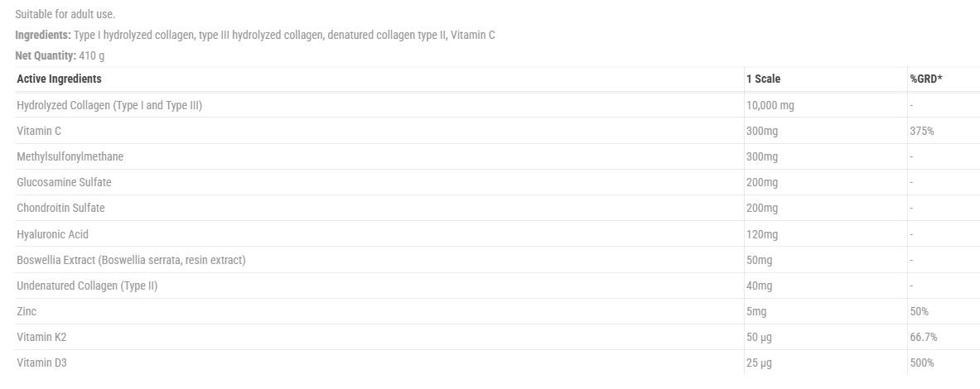This screenshot has height=389, width=980.
Task: Select the Hydrolyzed Collagen (Type I and Type III) row label
Action: (109, 105)
